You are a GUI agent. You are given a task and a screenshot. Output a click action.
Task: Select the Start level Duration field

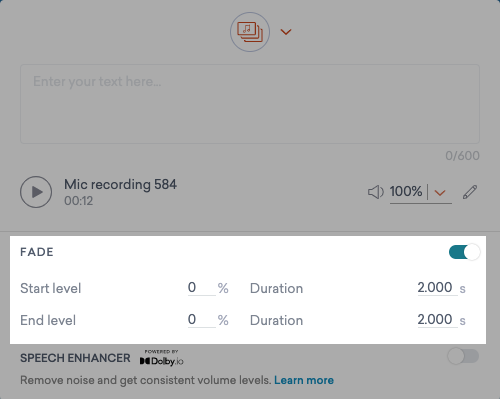437,288
